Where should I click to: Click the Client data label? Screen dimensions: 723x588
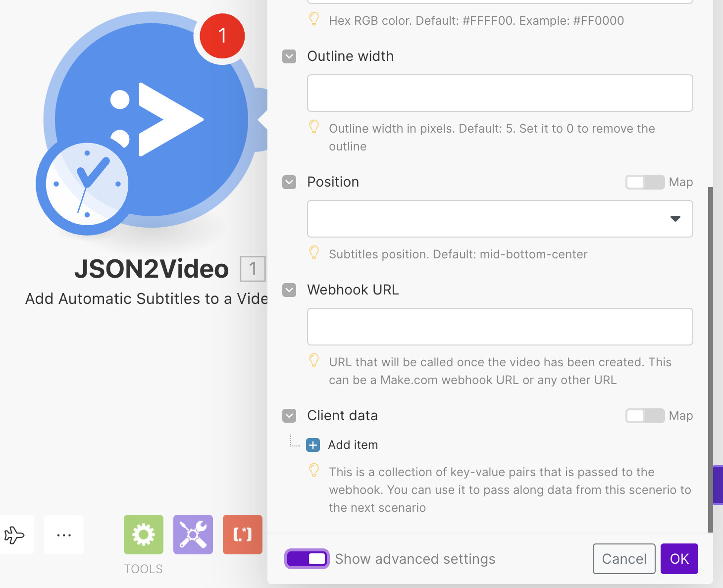click(x=343, y=416)
